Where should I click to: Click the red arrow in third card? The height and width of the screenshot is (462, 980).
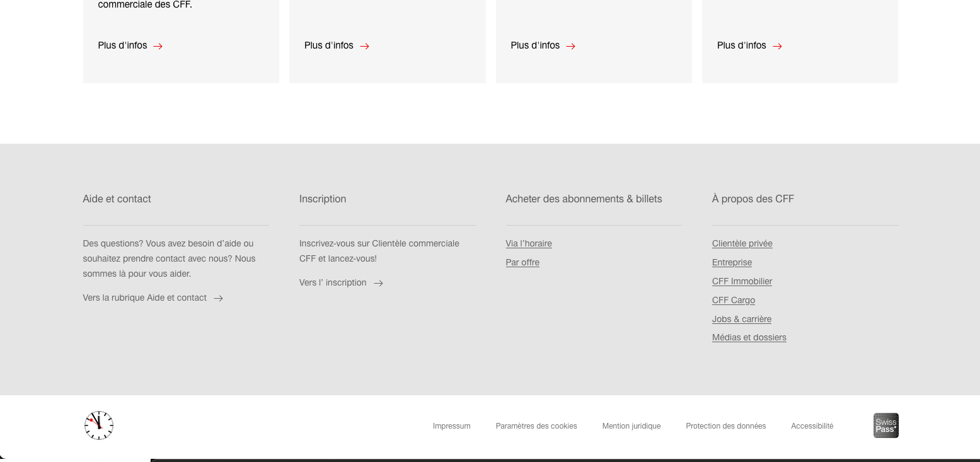570,46
